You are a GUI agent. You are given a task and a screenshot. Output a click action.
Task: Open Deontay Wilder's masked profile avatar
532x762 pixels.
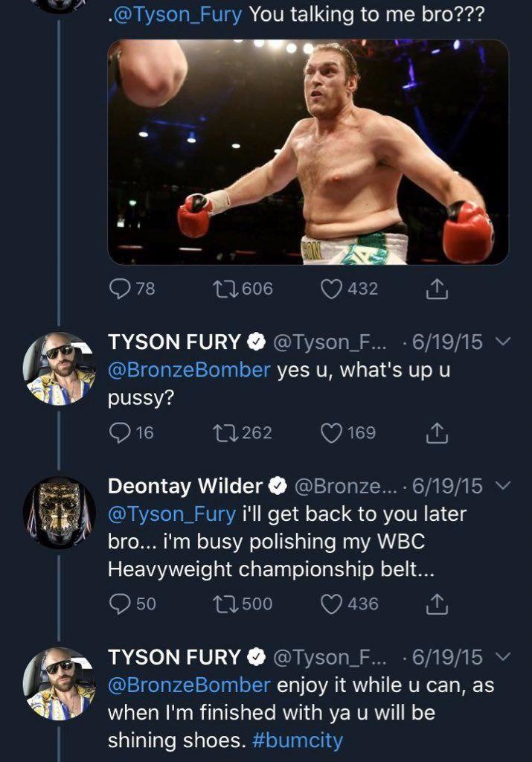(x=60, y=513)
